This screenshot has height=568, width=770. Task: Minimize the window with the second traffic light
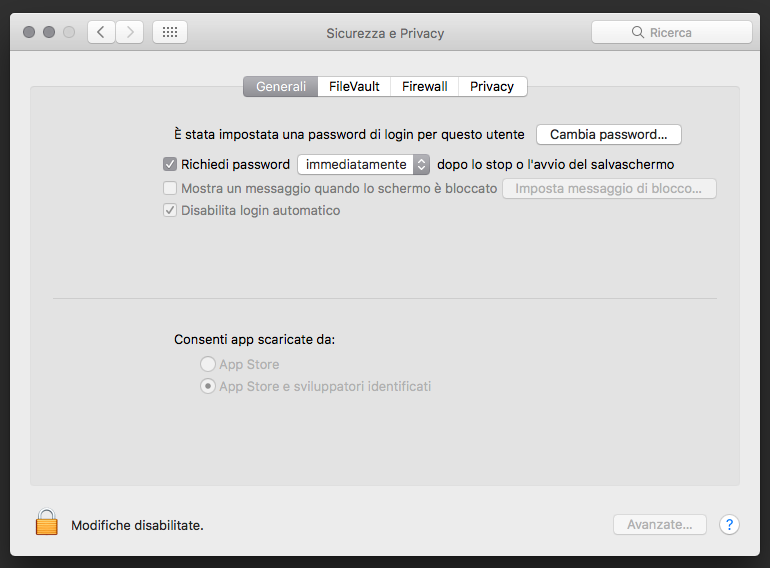[49, 32]
